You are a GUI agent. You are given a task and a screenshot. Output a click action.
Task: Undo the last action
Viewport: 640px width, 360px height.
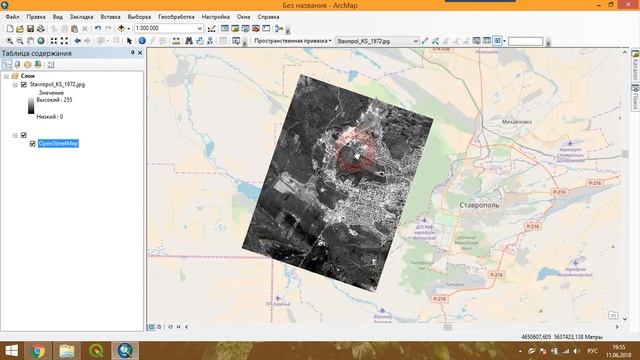98,29
